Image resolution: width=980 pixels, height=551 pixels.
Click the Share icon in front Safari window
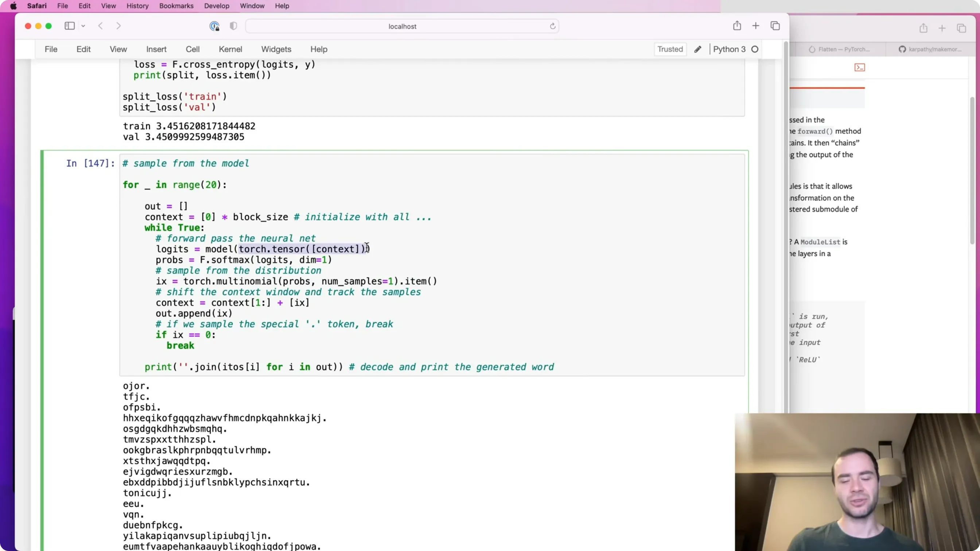(x=737, y=26)
